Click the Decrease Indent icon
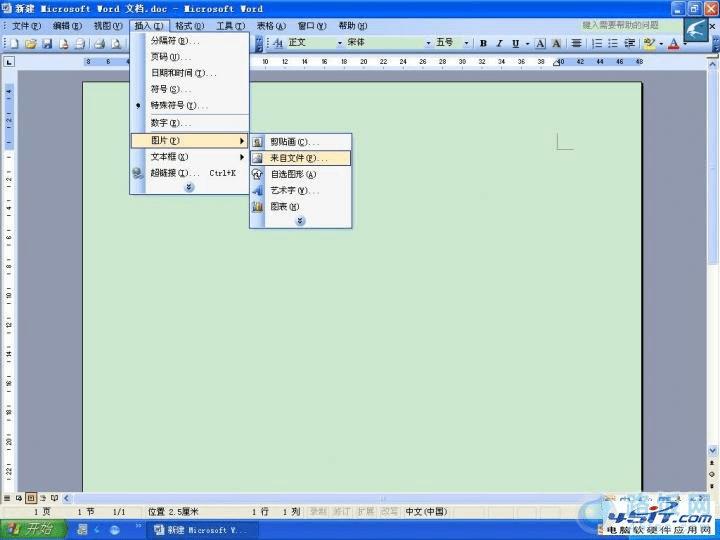720x540 pixels. coord(630,43)
